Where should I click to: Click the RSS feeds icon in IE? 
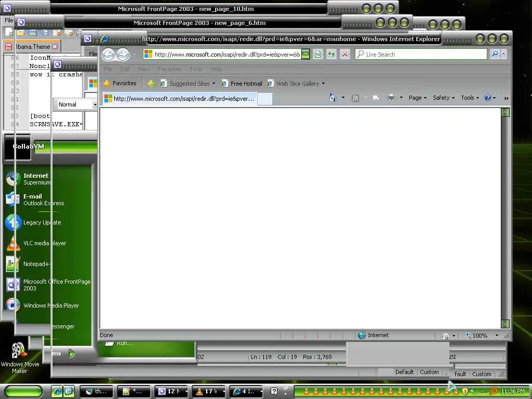355,98
